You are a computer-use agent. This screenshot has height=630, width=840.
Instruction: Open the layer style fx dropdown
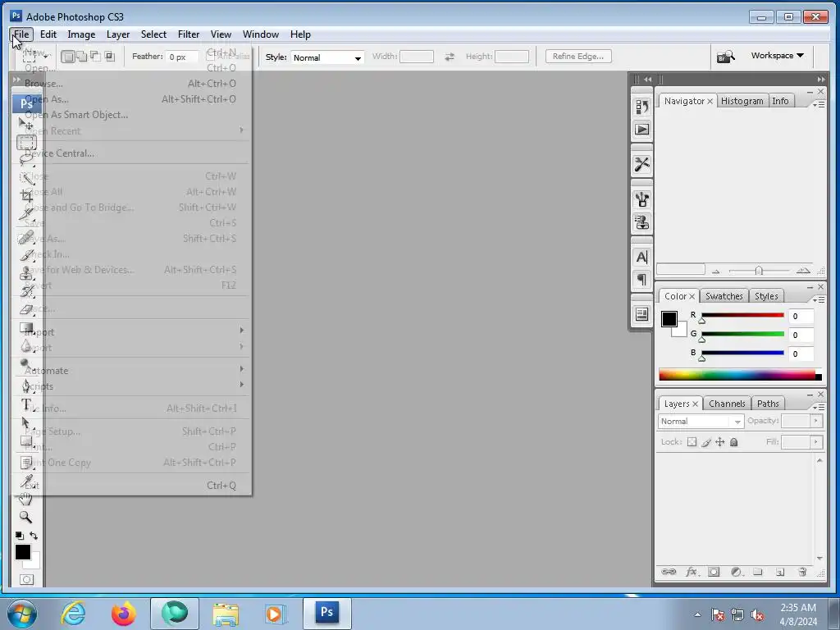[692, 572]
